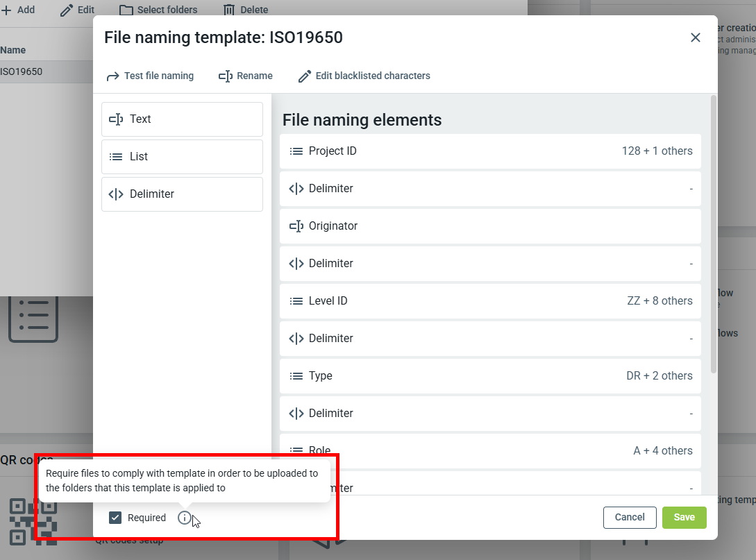Click the list icon on Type row

click(x=296, y=376)
